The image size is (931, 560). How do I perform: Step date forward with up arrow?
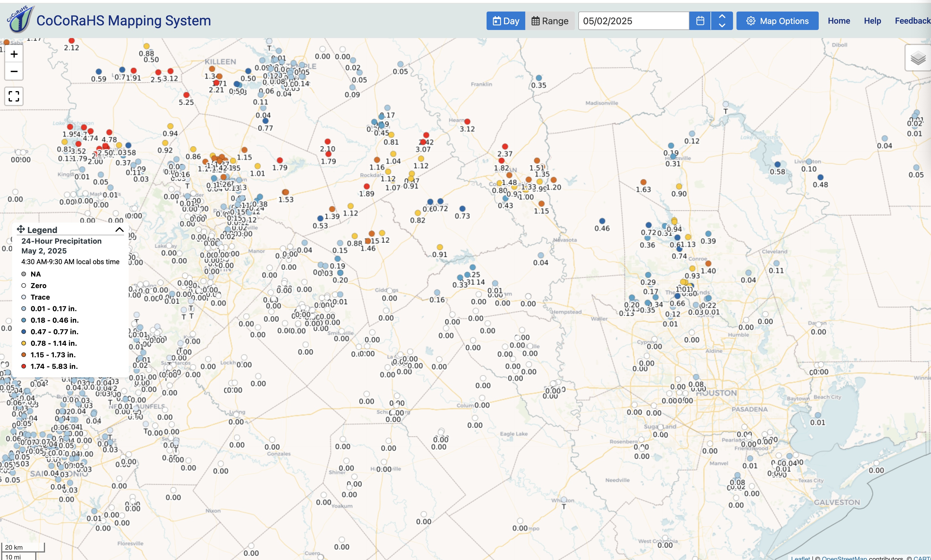(x=721, y=16)
